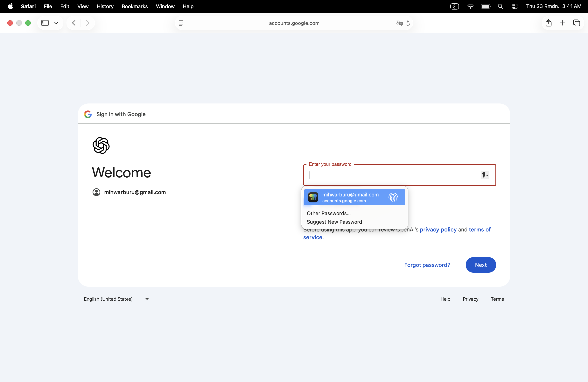Choose Suggest New Password
The width and height of the screenshot is (588, 382).
[x=334, y=222]
